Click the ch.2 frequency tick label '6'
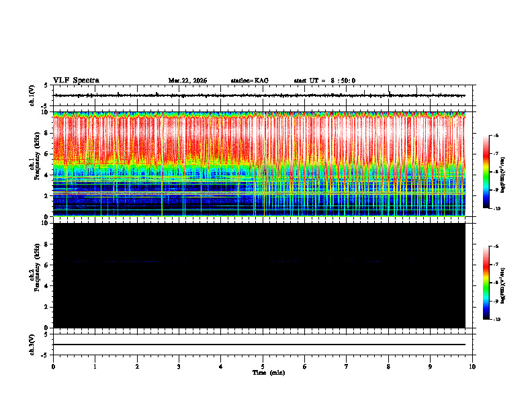532x411 pixels. click(46, 265)
